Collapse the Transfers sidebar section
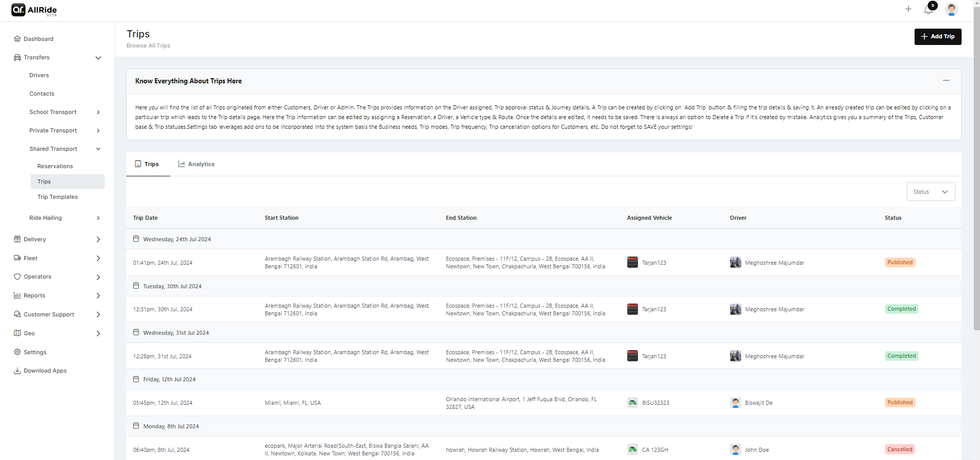This screenshot has height=460, width=980. point(98,58)
